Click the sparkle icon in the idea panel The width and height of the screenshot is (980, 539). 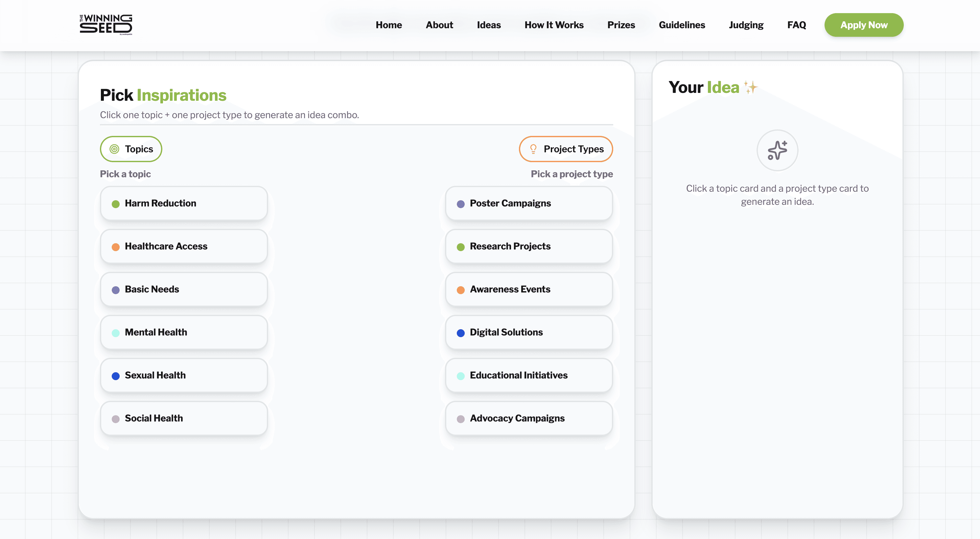(777, 151)
